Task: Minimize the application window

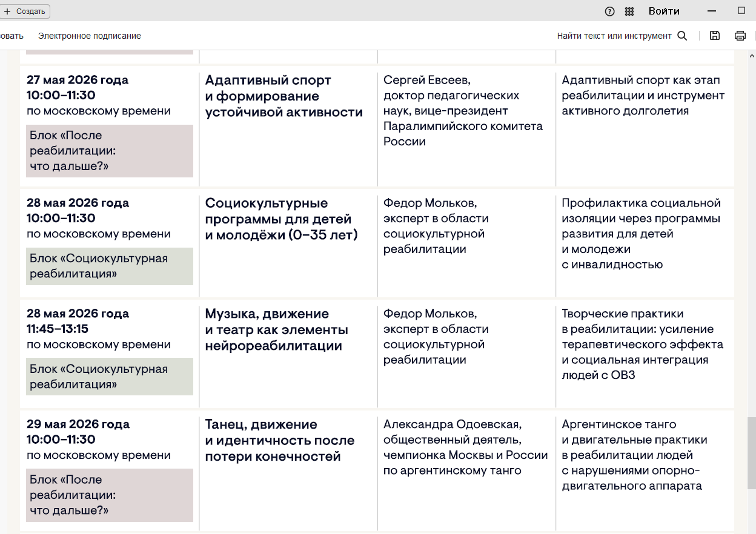Action: click(711, 11)
